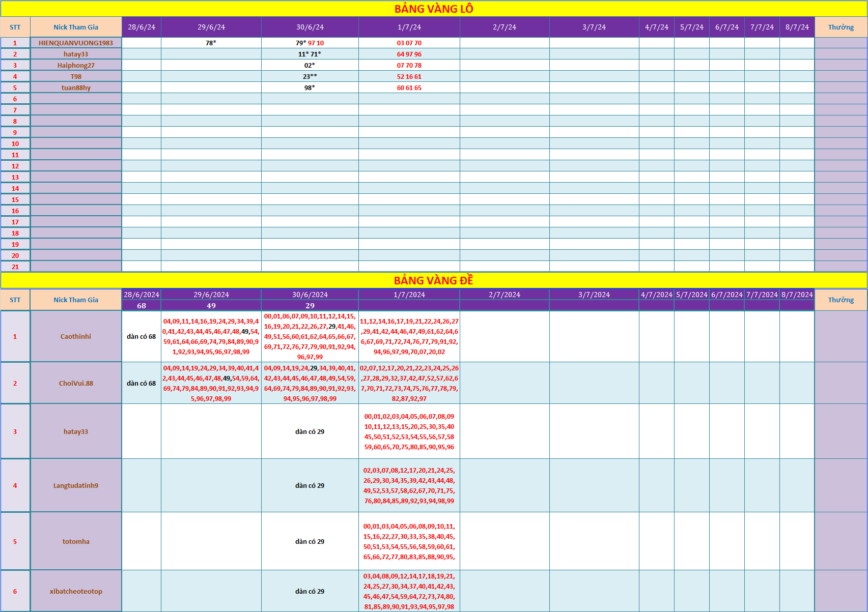868x612 pixels.
Task: Select the cell containing "60 61 65"
Action: click(x=409, y=88)
